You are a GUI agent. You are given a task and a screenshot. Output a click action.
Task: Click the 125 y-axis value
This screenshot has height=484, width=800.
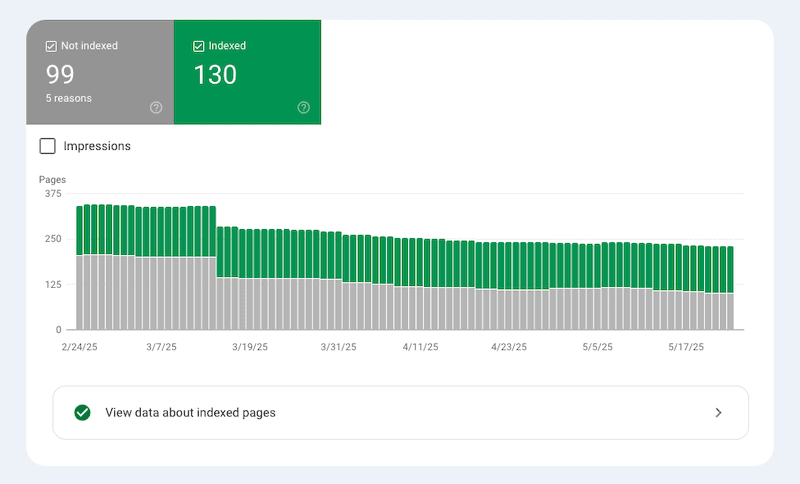tap(53, 285)
